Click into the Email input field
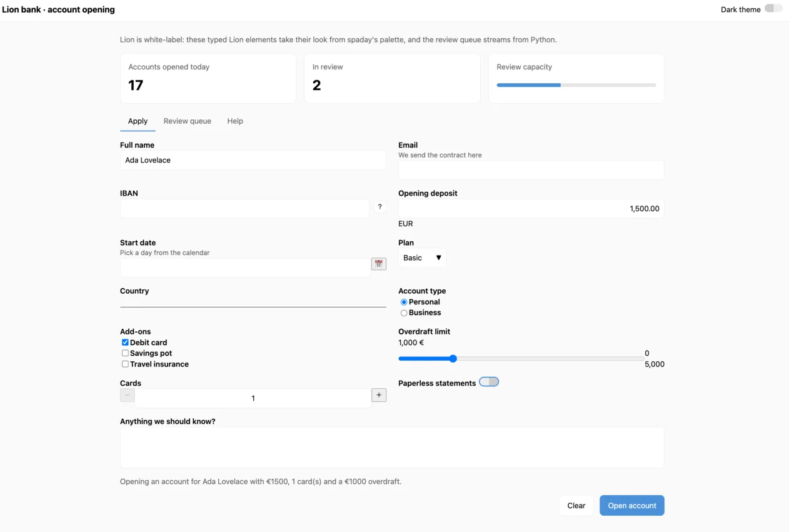 [x=531, y=170]
